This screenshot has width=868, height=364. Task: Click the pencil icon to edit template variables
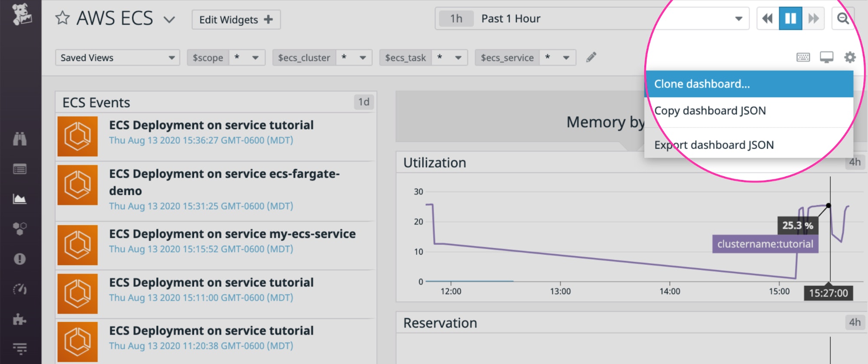click(591, 57)
